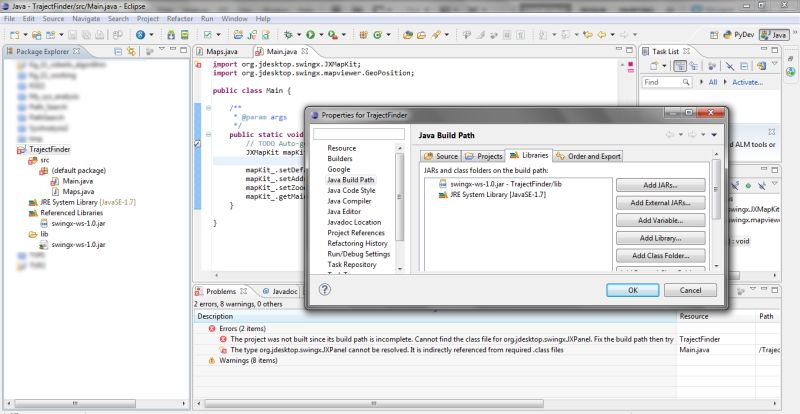This screenshot has height=414, width=800.
Task: Click the Add External JARs... button
Action: click(x=660, y=203)
